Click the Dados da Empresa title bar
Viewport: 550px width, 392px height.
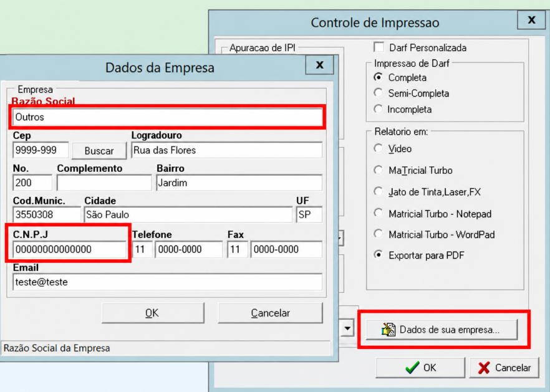(160, 67)
